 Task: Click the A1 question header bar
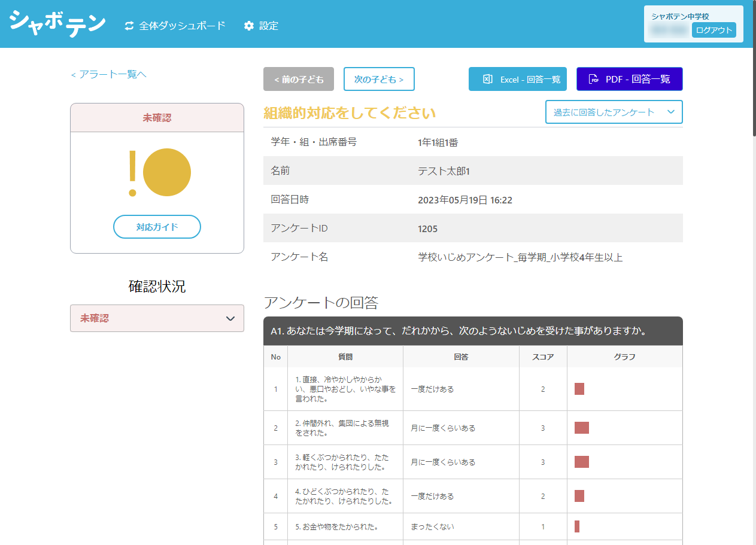[473, 331]
